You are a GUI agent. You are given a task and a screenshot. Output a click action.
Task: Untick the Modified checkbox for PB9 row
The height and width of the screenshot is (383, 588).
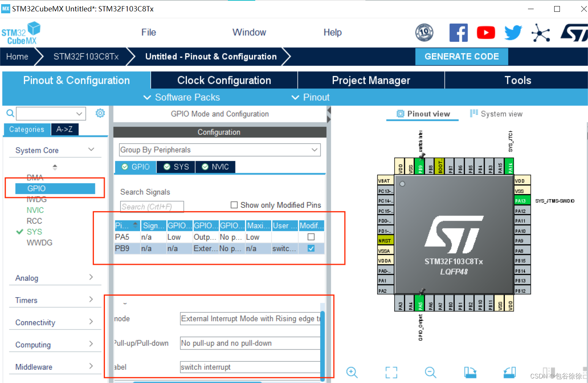311,248
